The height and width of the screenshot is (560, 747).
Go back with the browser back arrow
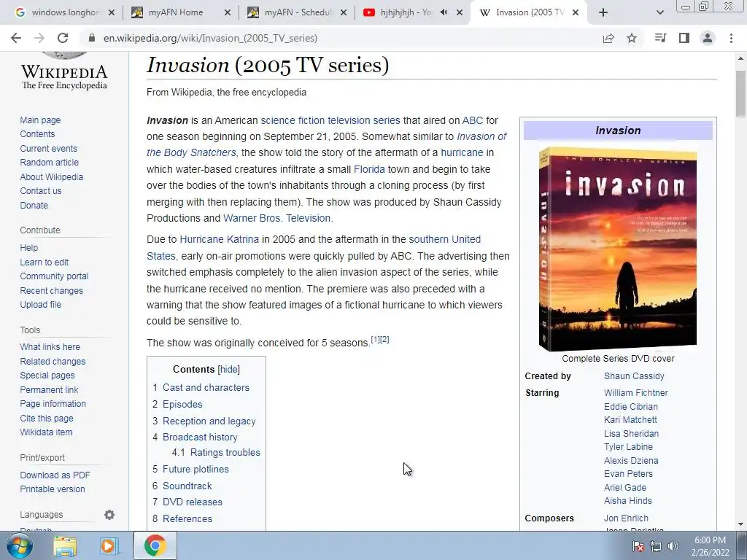coord(16,38)
